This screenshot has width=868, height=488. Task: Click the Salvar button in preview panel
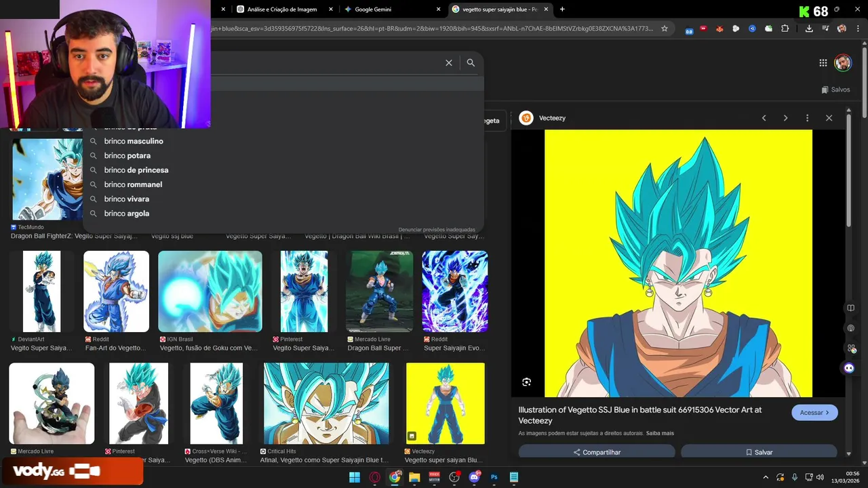pos(759,451)
